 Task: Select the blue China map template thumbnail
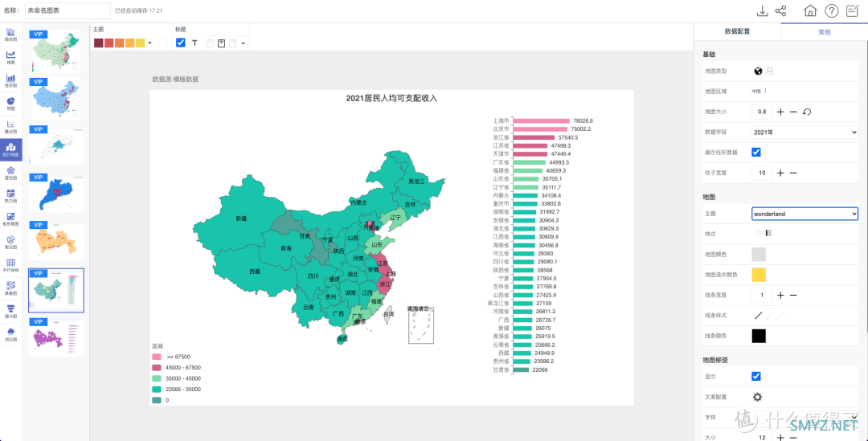pyautogui.click(x=56, y=99)
